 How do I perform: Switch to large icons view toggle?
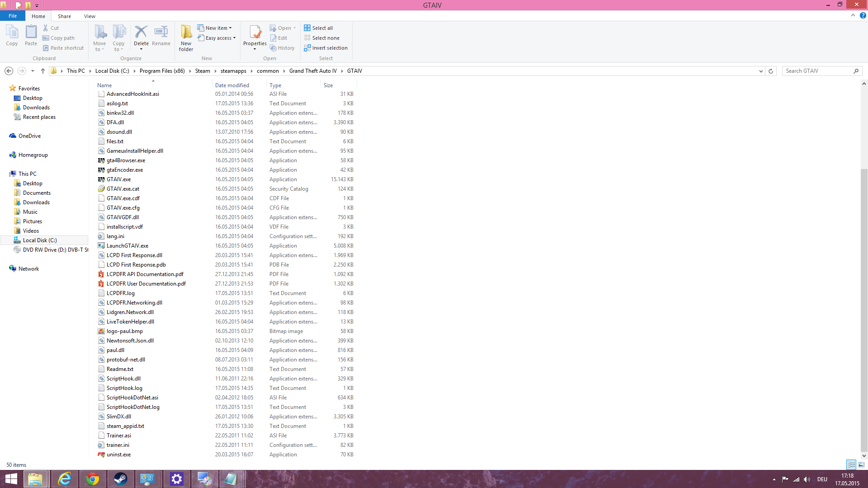pyautogui.click(x=861, y=465)
